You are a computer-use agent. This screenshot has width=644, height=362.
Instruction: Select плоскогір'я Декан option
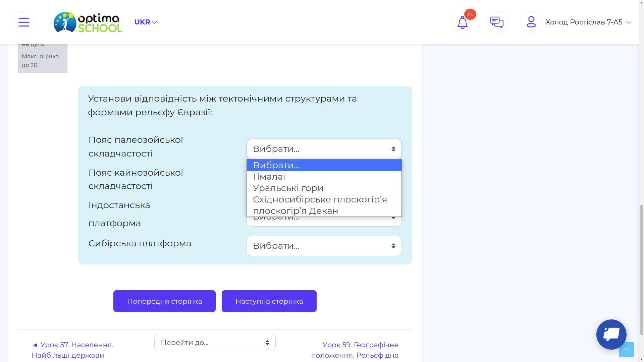pos(295,211)
